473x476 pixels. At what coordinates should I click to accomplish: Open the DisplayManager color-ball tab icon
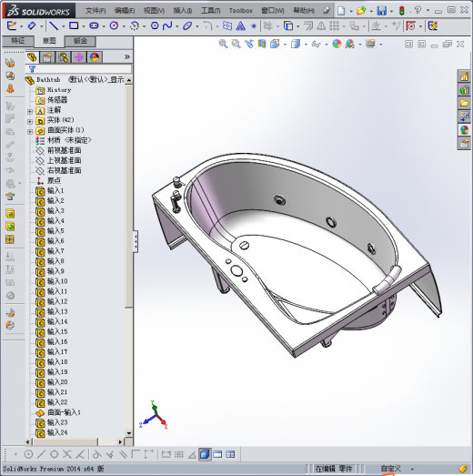point(95,57)
